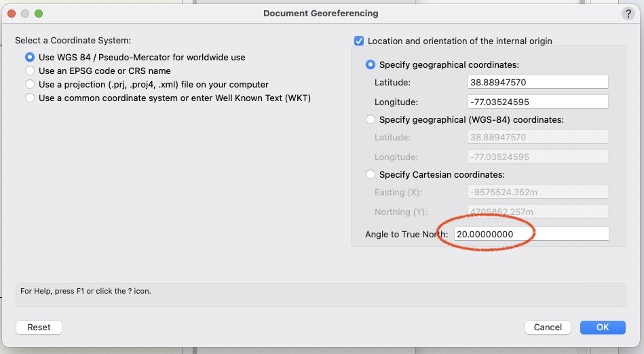This screenshot has height=354, width=644.
Task: Click the active Longitude field -77.03524595
Action: click(x=537, y=102)
